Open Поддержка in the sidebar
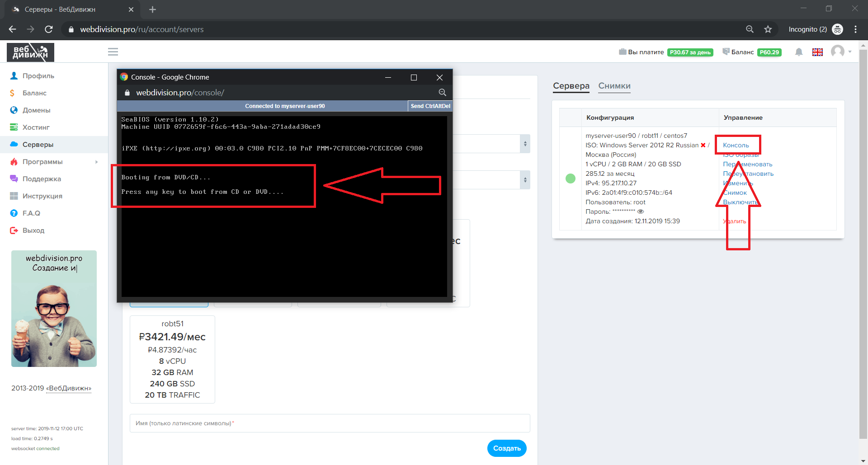 tap(42, 179)
